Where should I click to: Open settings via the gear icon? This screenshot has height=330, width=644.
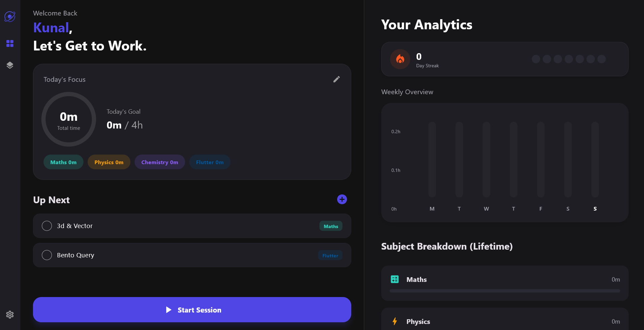tap(10, 315)
